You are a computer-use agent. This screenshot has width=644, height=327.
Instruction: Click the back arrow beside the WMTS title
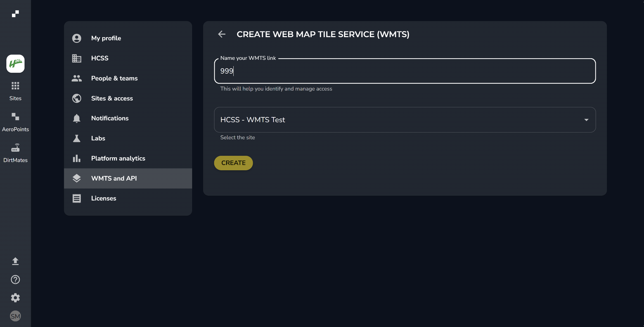(x=222, y=34)
